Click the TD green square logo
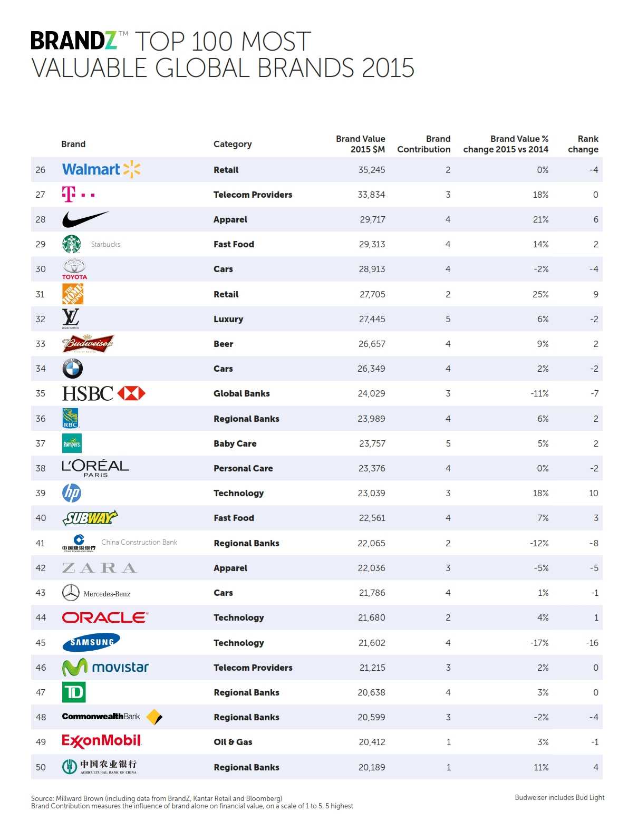This screenshot has width=638, height=840. (74, 692)
